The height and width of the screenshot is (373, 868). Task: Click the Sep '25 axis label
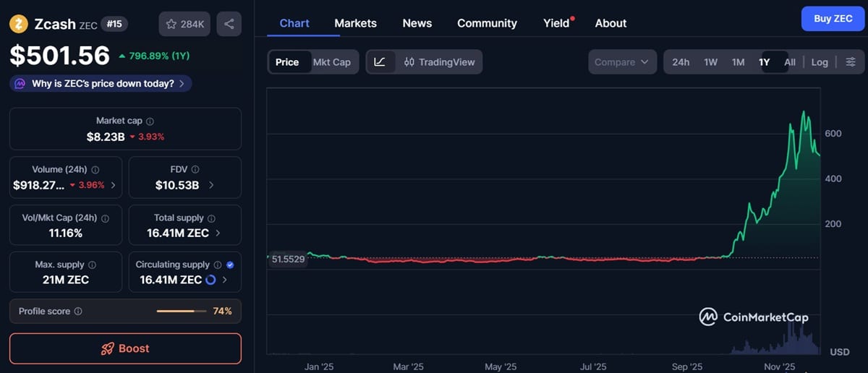pyautogui.click(x=686, y=367)
